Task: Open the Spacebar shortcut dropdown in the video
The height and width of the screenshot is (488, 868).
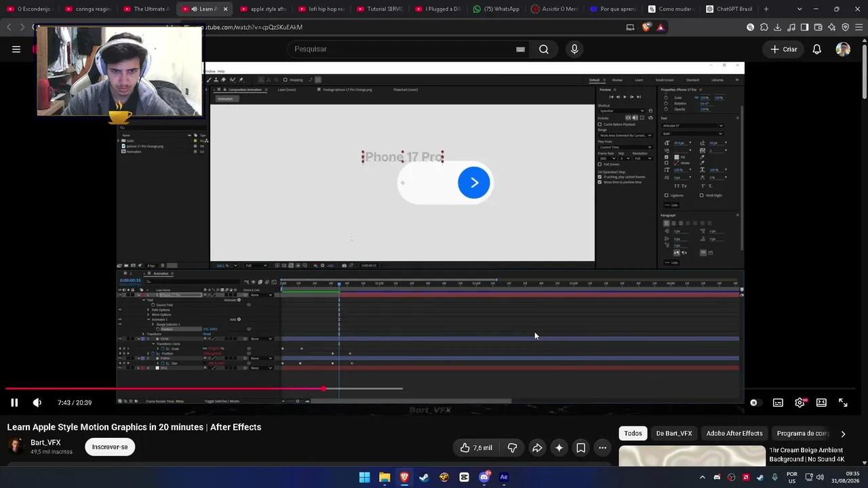Action: click(x=622, y=110)
